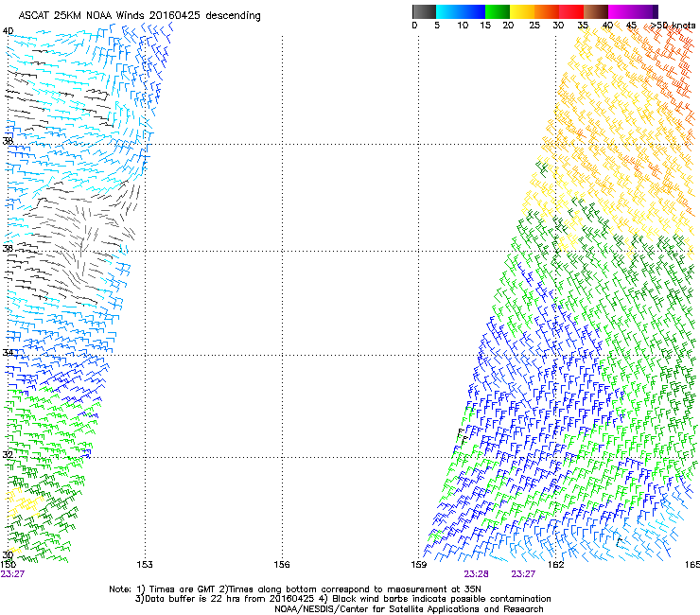The height and width of the screenshot is (615, 700).
Task: Click the gray 0-5 knots color swatch
Action: click(424, 11)
